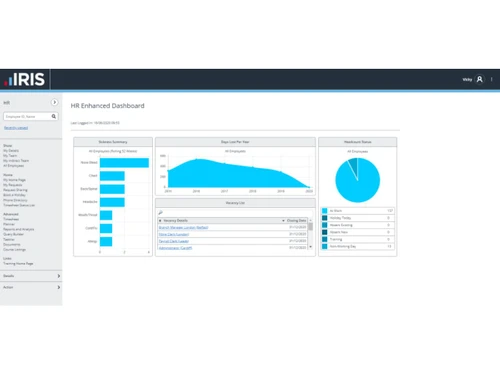The height and width of the screenshot is (375, 500).
Task: Click the Headache bar in Sickness Summary
Action: point(112,202)
